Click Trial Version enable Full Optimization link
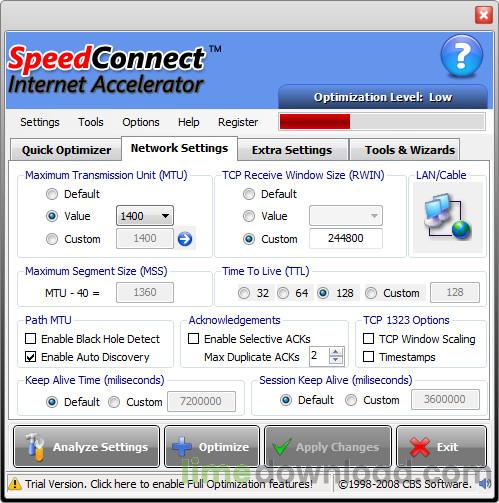The width and height of the screenshot is (499, 503). coord(169,484)
